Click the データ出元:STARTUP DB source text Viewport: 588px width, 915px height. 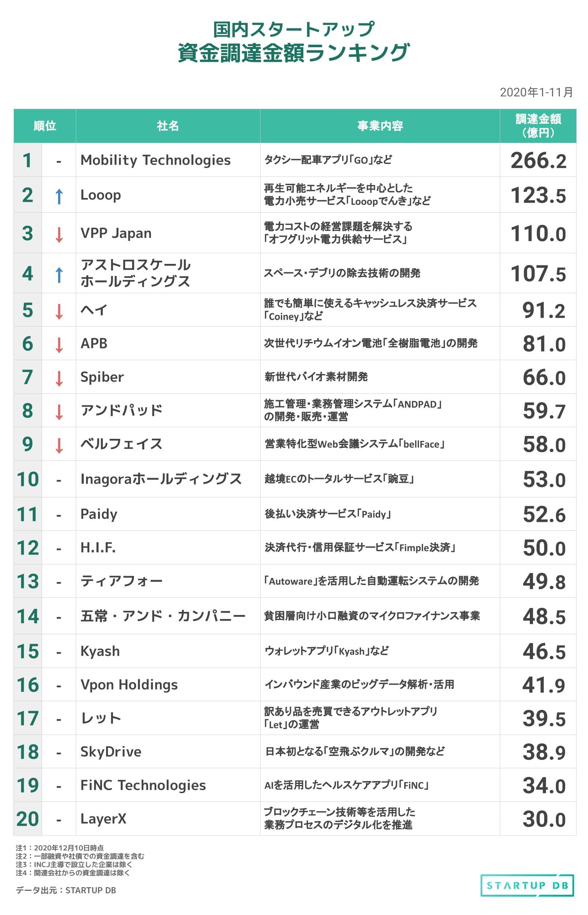click(65, 890)
